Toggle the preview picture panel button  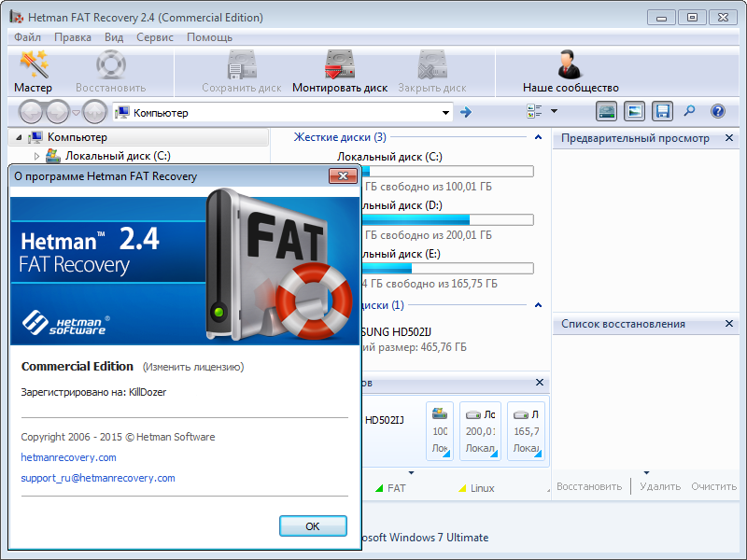click(635, 111)
